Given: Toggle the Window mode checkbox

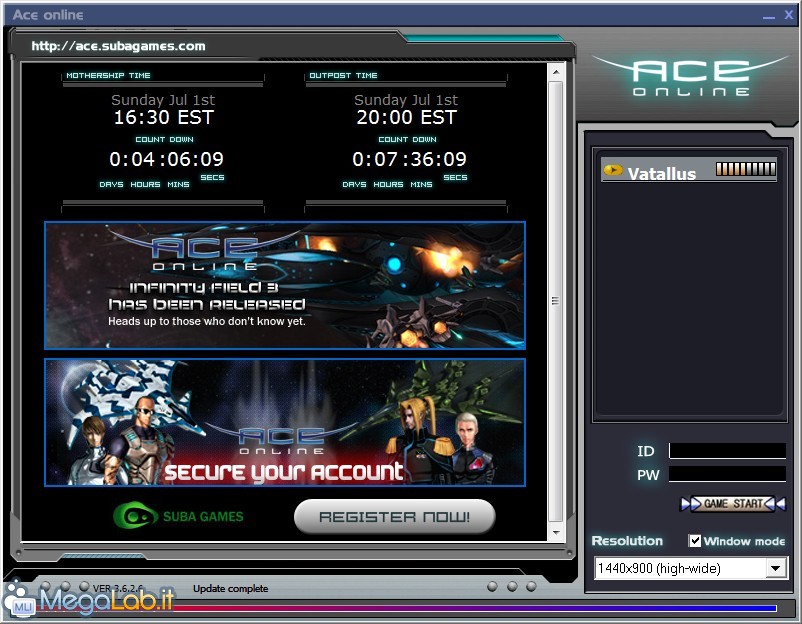Looking at the screenshot, I should point(695,541).
